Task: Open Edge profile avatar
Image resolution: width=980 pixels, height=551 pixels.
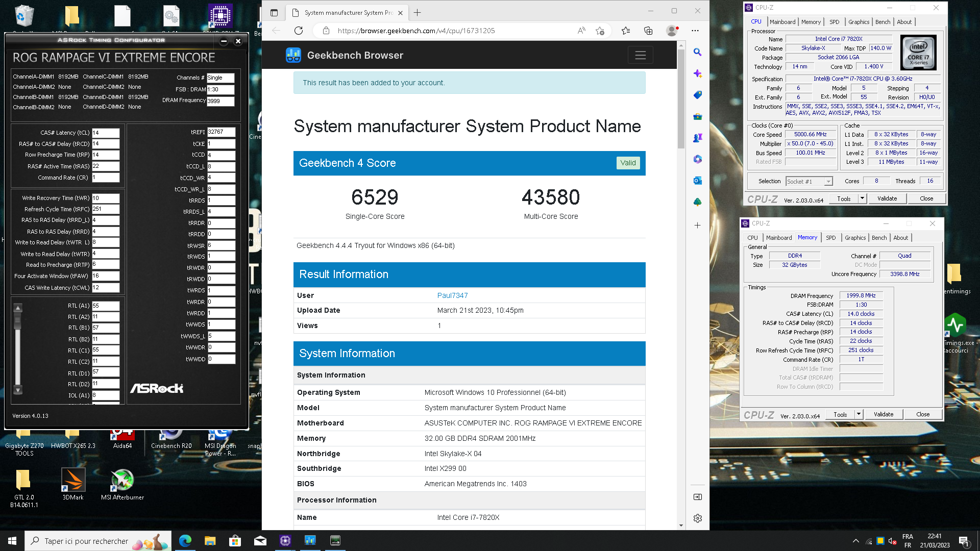Action: (672, 31)
